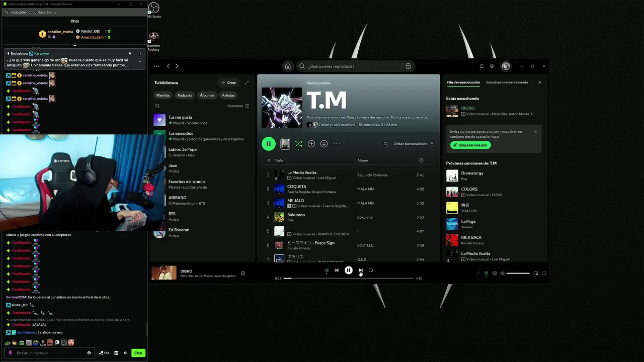Open connect to a device

pos(494,274)
